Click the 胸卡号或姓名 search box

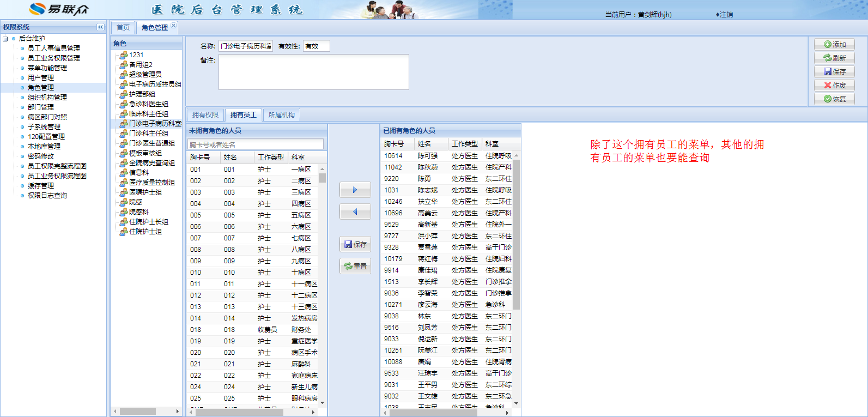click(x=256, y=144)
